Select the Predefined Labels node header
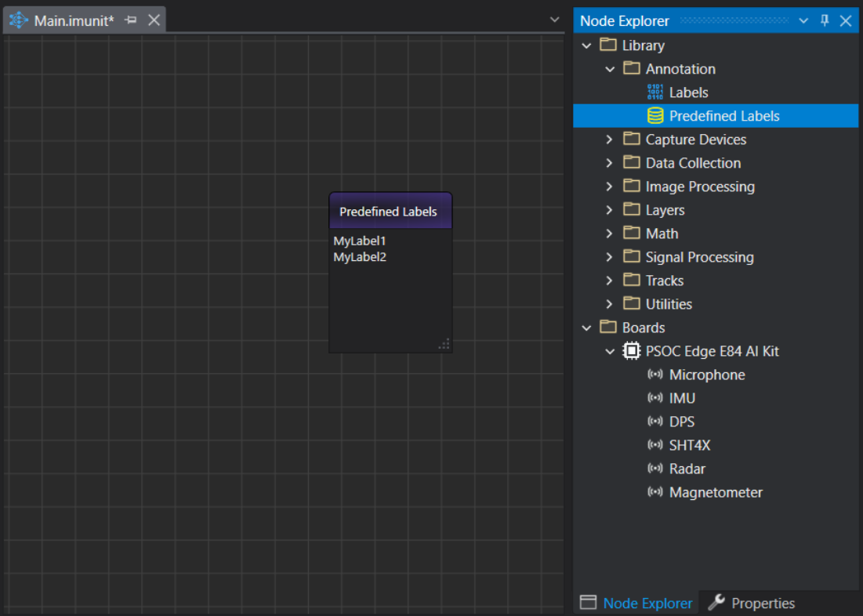 [x=390, y=212]
